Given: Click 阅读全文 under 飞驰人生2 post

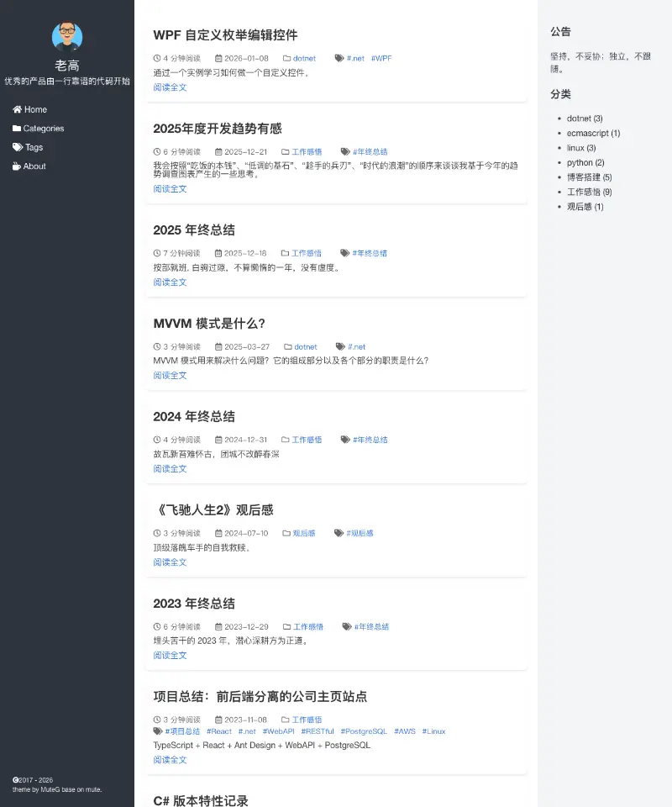Looking at the screenshot, I should [x=170, y=562].
